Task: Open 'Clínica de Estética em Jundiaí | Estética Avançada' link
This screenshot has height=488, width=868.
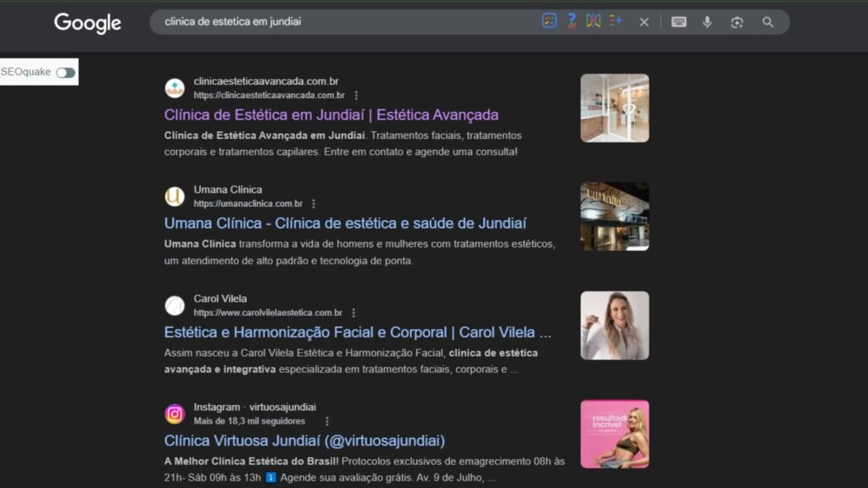Action: 331,114
